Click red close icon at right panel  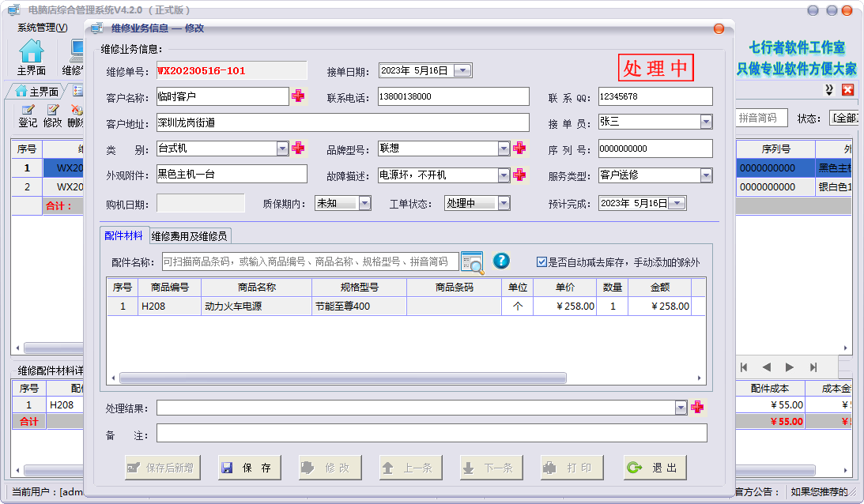[847, 90]
